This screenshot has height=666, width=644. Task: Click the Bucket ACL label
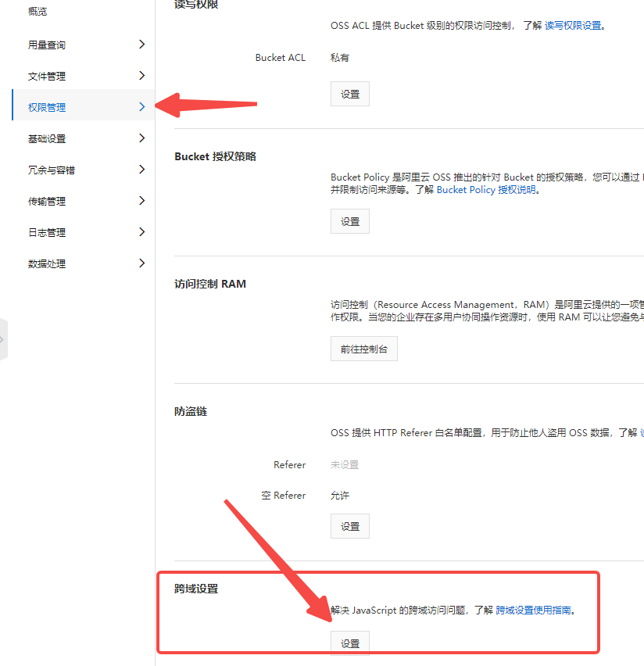pos(281,58)
